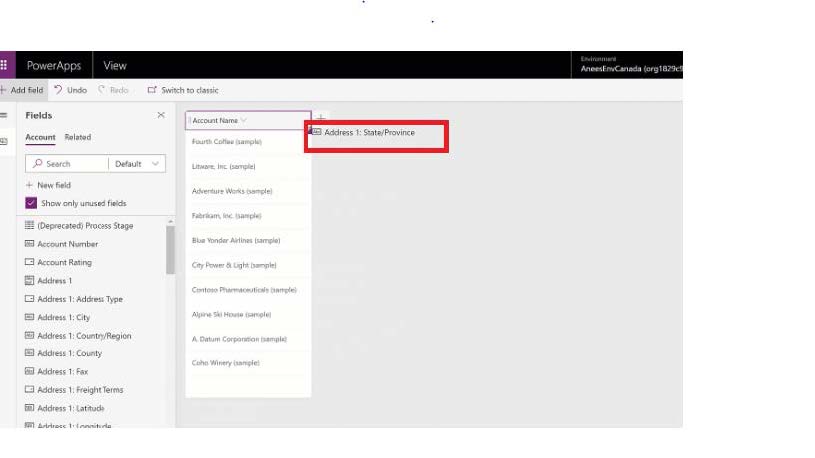Select the A. Datum Corporation (sample) row
The height and width of the screenshot is (458, 815).
(x=248, y=339)
